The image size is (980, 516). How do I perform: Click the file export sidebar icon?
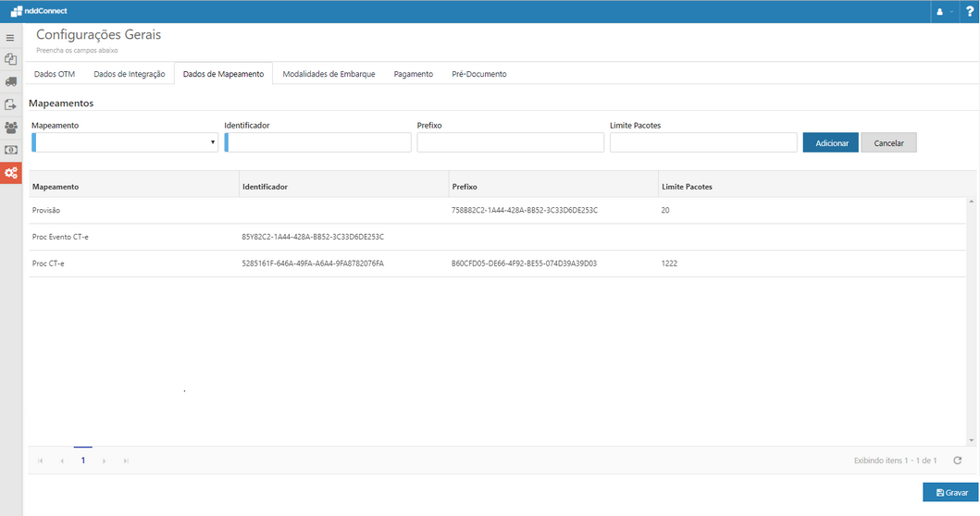[x=11, y=104]
